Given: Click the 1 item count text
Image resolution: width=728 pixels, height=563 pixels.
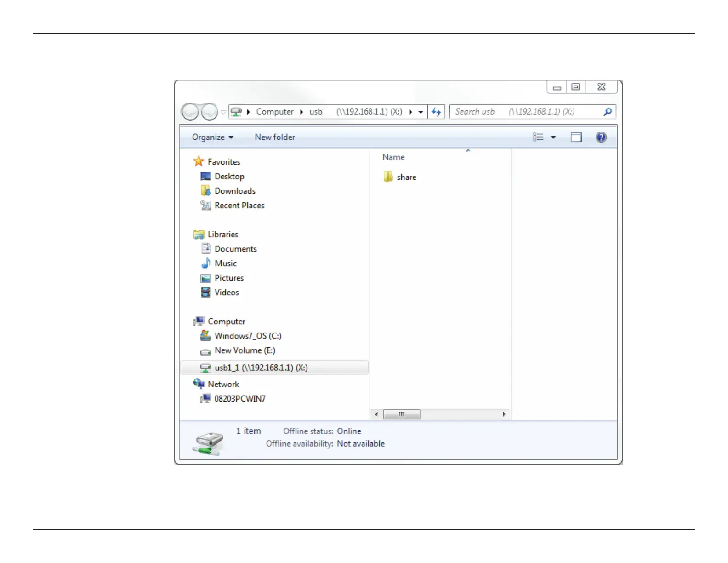Looking at the screenshot, I should (248, 431).
